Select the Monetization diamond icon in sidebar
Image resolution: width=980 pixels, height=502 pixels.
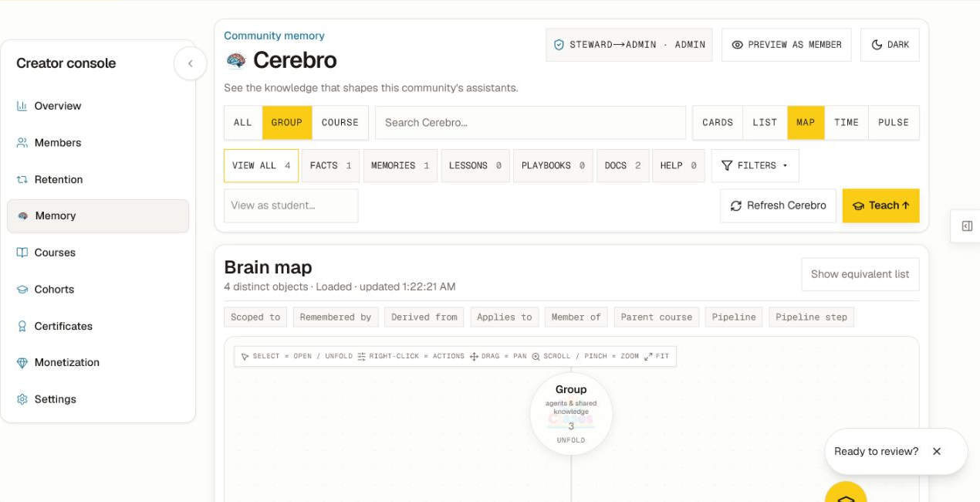22,362
